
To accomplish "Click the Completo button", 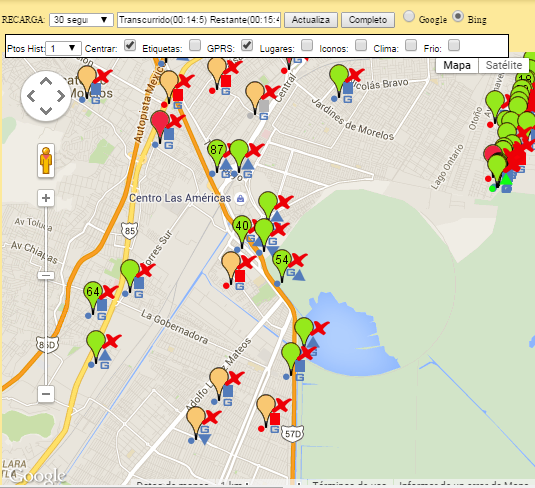I will coord(368,20).
